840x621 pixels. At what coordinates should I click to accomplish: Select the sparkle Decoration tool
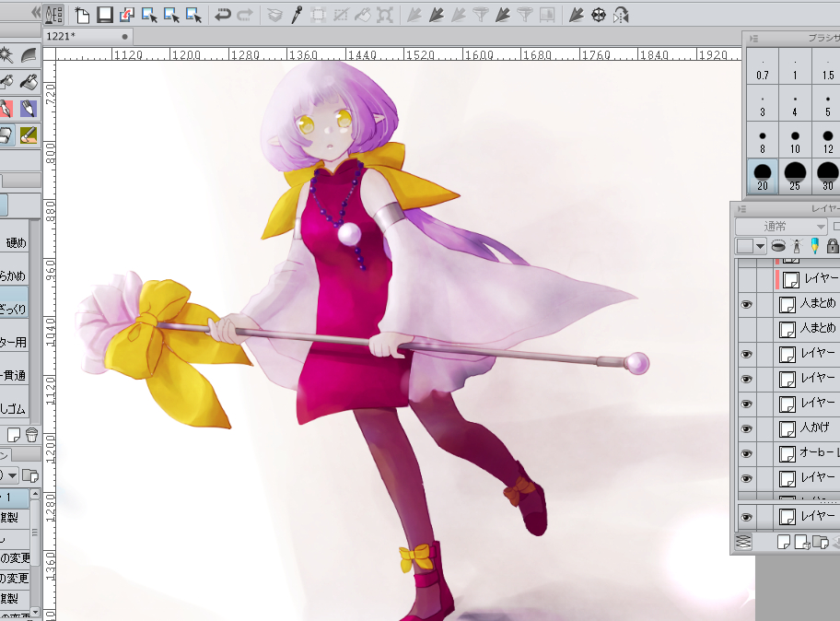(6, 55)
